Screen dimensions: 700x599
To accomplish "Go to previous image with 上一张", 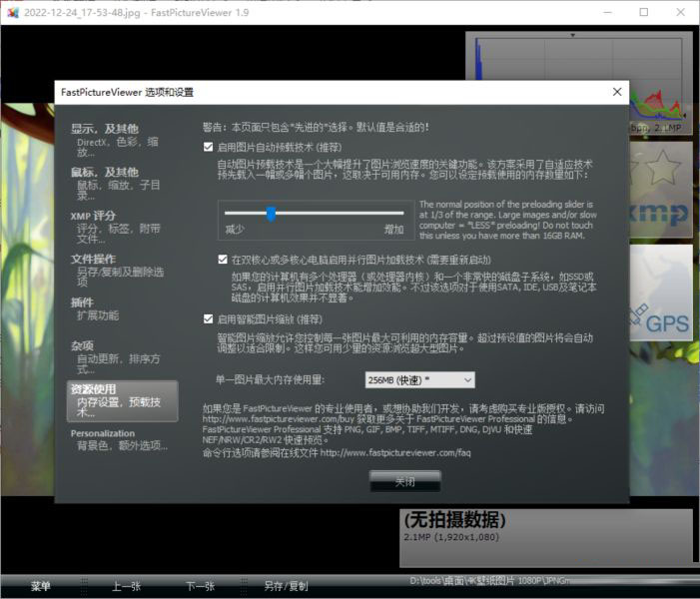I will [127, 586].
